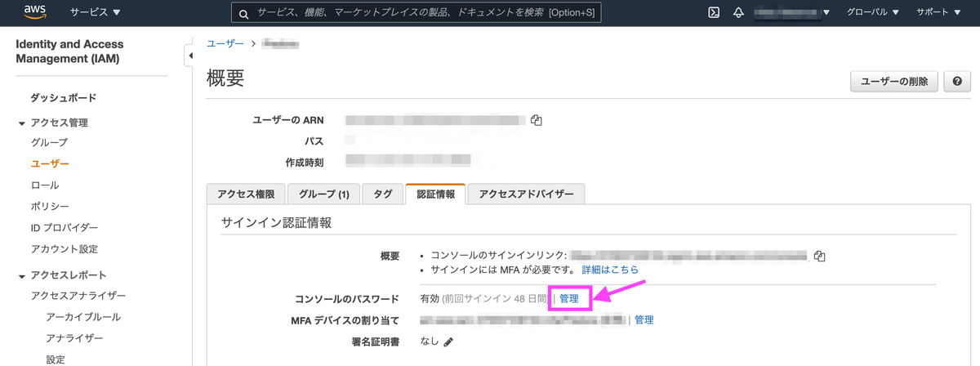
Task: Click the ユーザーの削除 button
Action: (894, 82)
